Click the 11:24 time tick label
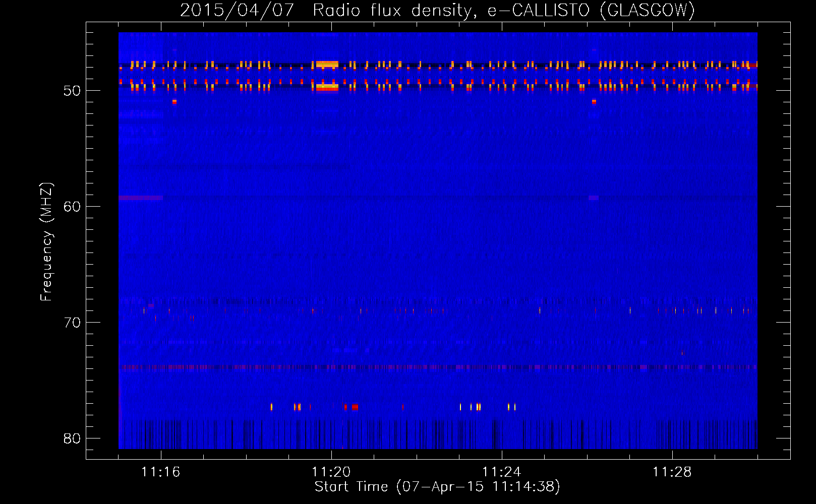This screenshot has height=504, width=816. click(x=501, y=472)
